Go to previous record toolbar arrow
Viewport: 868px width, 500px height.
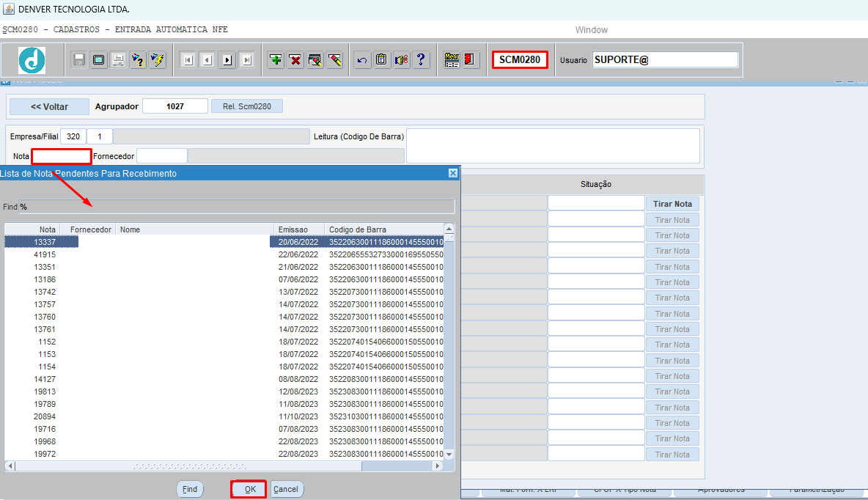tap(207, 60)
